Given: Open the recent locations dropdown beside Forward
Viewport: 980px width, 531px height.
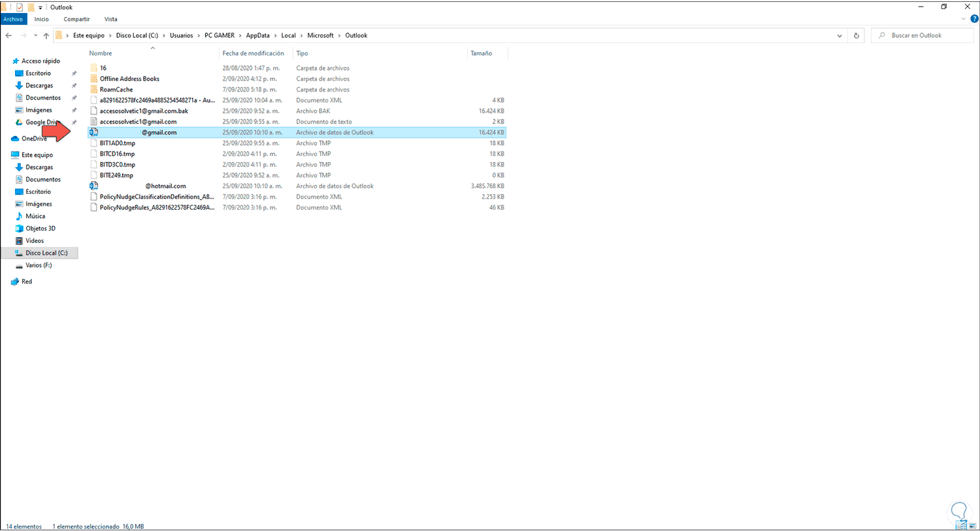Looking at the screenshot, I should point(35,35).
